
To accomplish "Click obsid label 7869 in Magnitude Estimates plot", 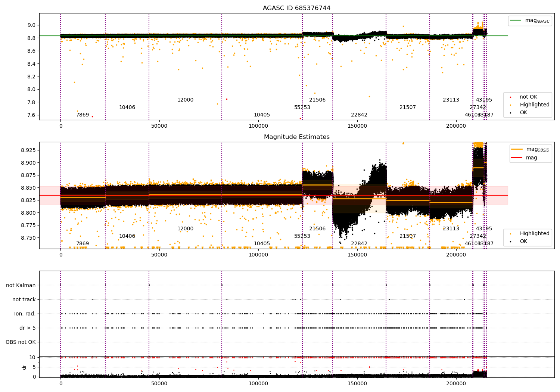I will pos(83,244).
